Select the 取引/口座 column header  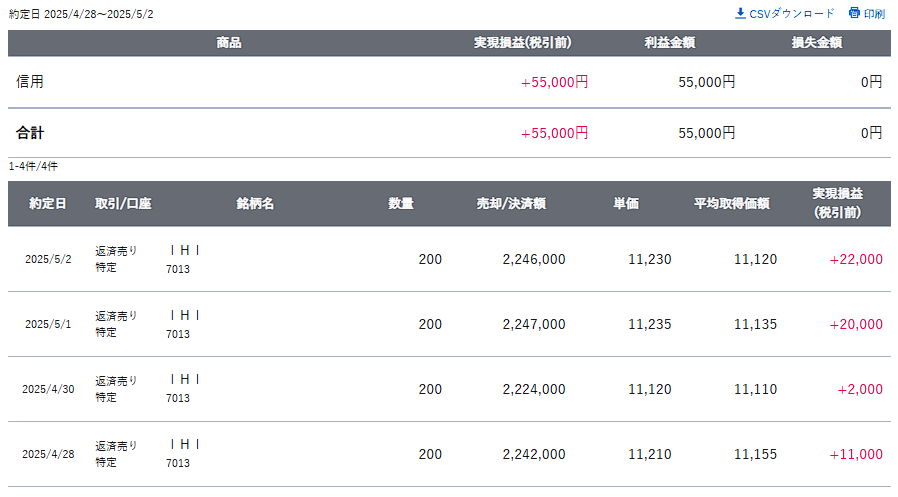(x=123, y=204)
